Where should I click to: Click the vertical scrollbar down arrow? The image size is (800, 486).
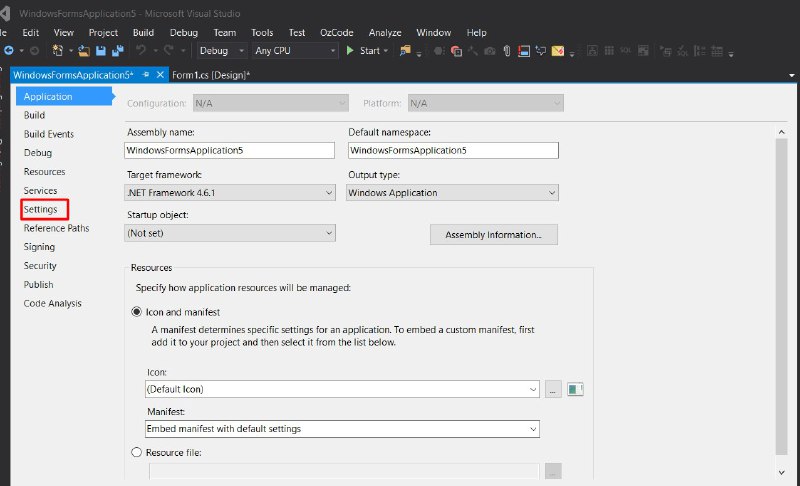(782, 472)
